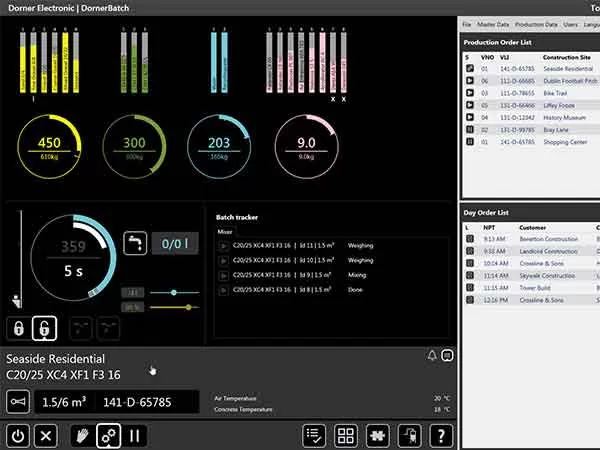
Task: Click the pink 9.0 admixture scale gauge
Action: [306, 147]
